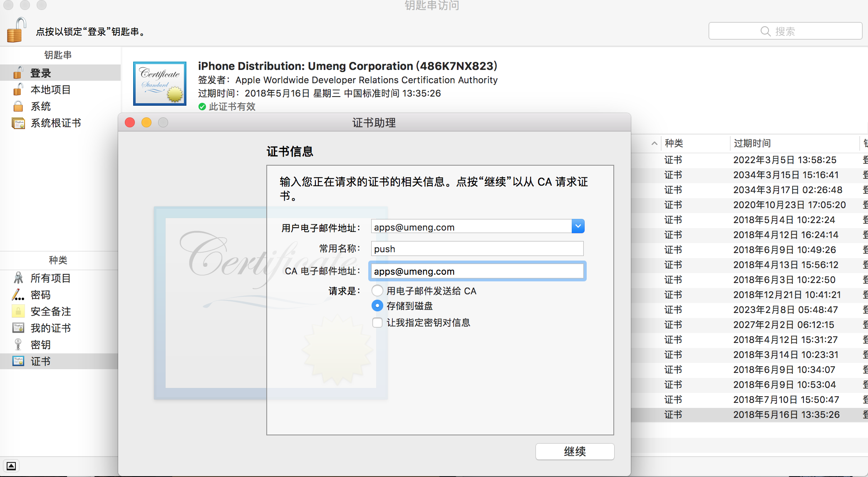Select row expiring 2034年3月17日 02:26:48
This screenshot has height=477, width=868.
[749, 190]
